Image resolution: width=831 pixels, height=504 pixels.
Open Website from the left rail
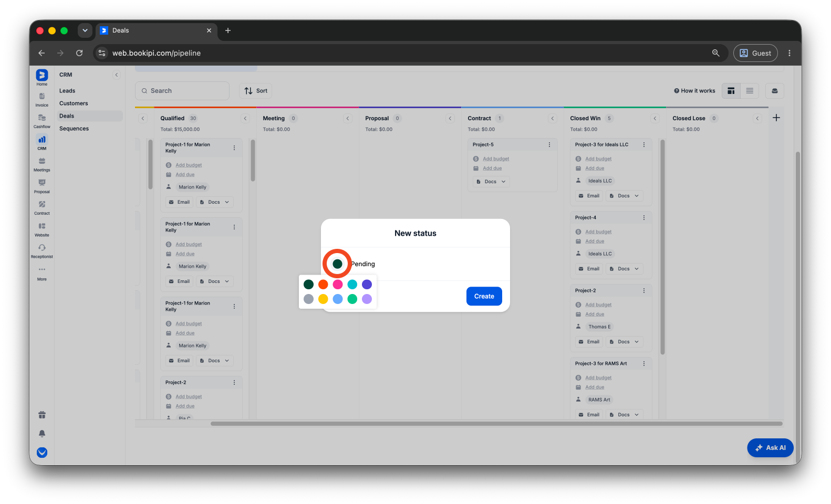(x=42, y=229)
